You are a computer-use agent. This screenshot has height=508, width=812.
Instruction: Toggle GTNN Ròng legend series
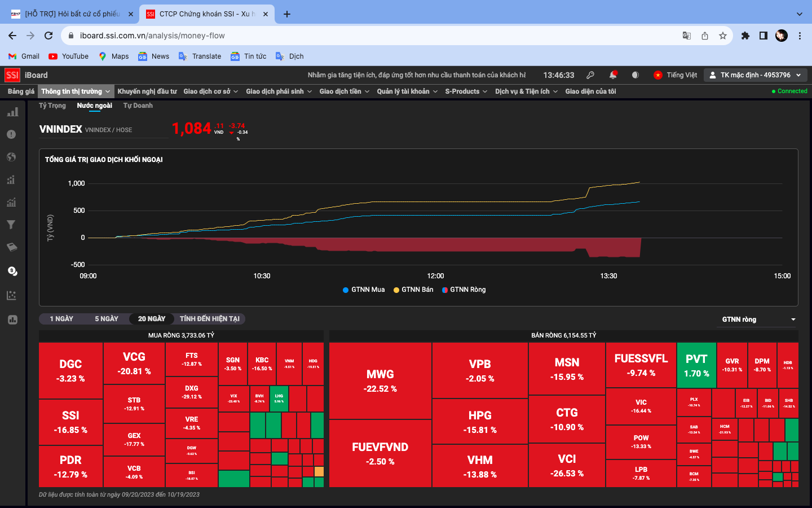[464, 290]
